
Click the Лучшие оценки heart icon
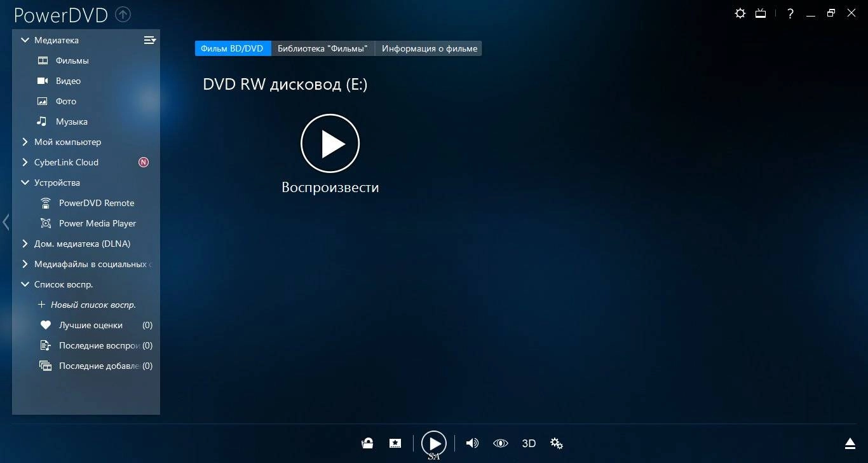coord(46,325)
